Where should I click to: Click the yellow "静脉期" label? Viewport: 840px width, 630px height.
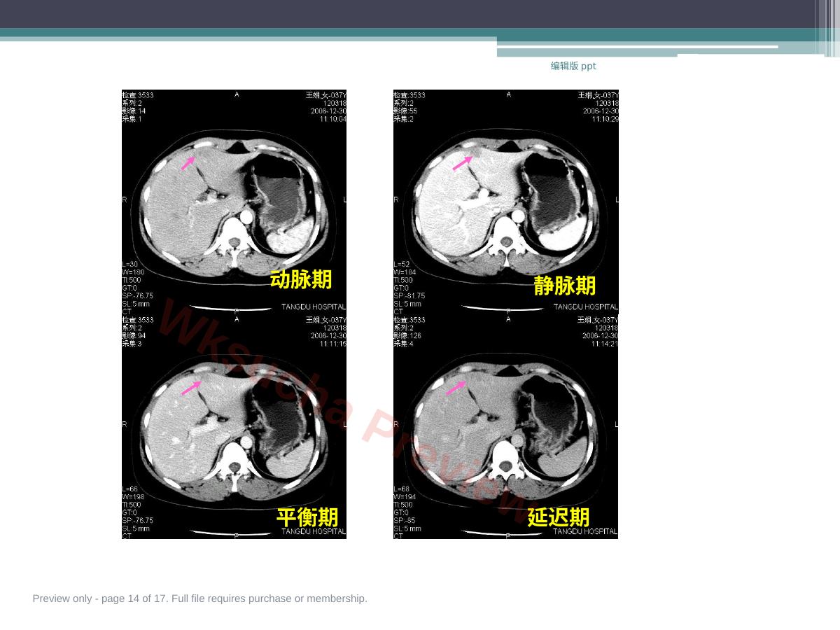[565, 285]
